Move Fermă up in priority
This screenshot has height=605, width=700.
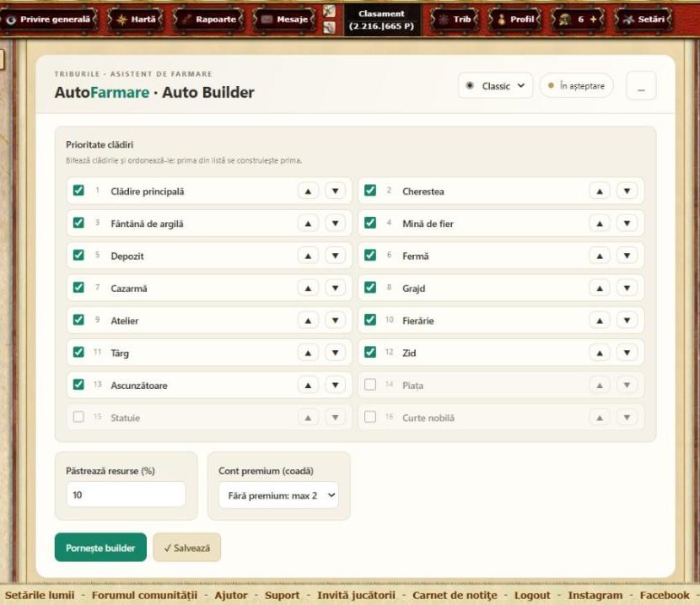tap(600, 256)
